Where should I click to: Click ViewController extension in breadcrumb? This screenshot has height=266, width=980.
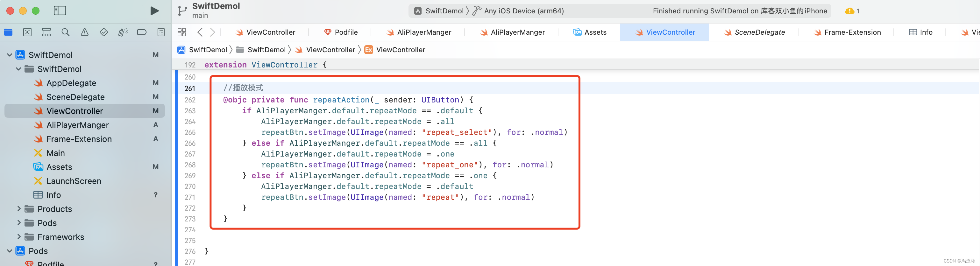click(x=395, y=50)
